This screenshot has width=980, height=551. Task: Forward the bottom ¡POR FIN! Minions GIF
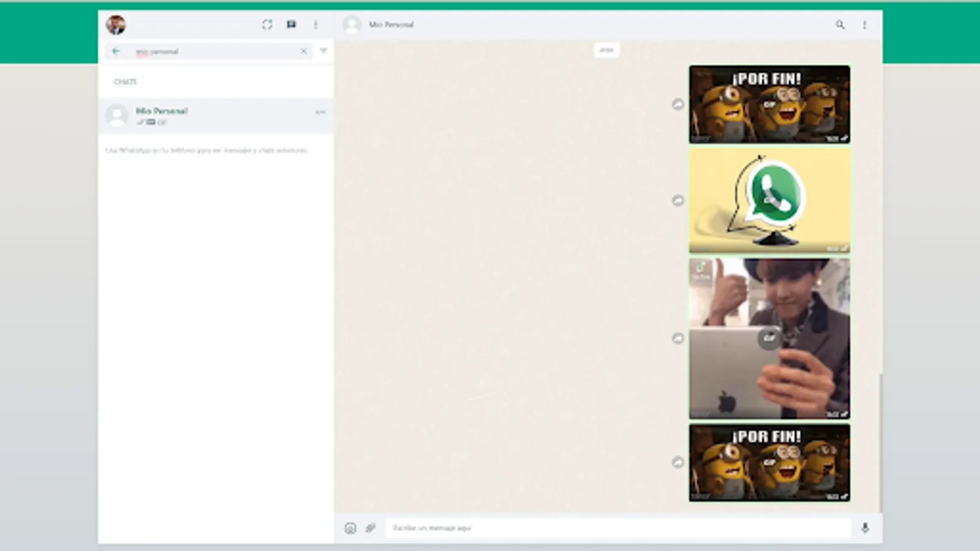tap(677, 462)
